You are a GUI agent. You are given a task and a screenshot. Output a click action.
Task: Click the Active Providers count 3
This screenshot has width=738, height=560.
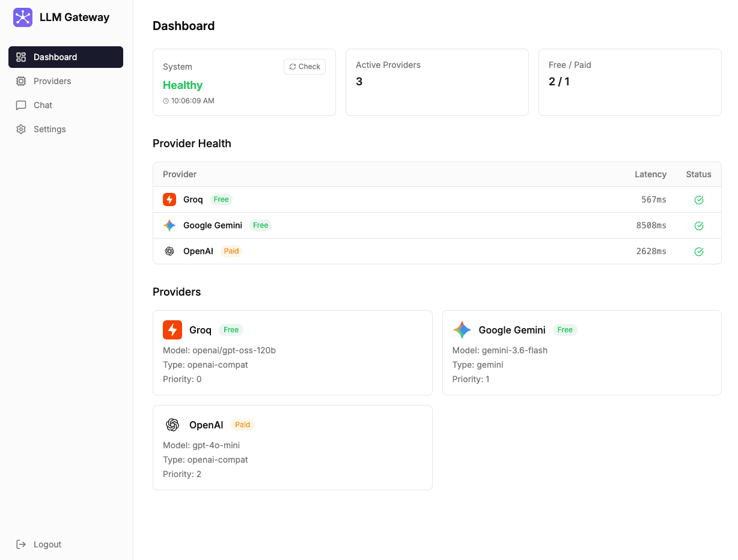359,82
